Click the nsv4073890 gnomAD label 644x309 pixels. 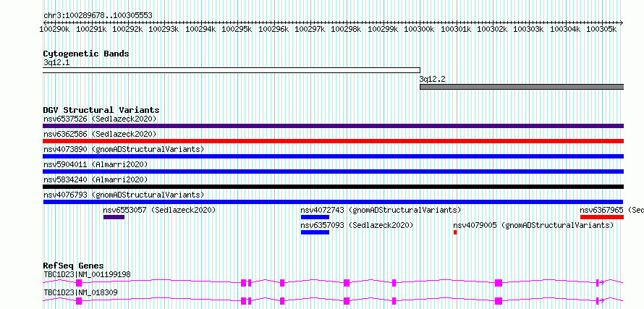(x=124, y=149)
